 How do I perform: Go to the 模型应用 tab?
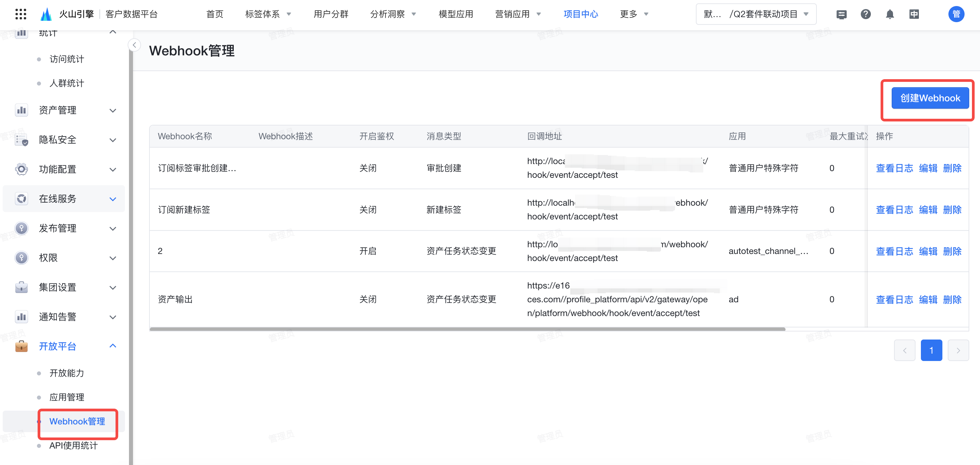click(x=456, y=14)
